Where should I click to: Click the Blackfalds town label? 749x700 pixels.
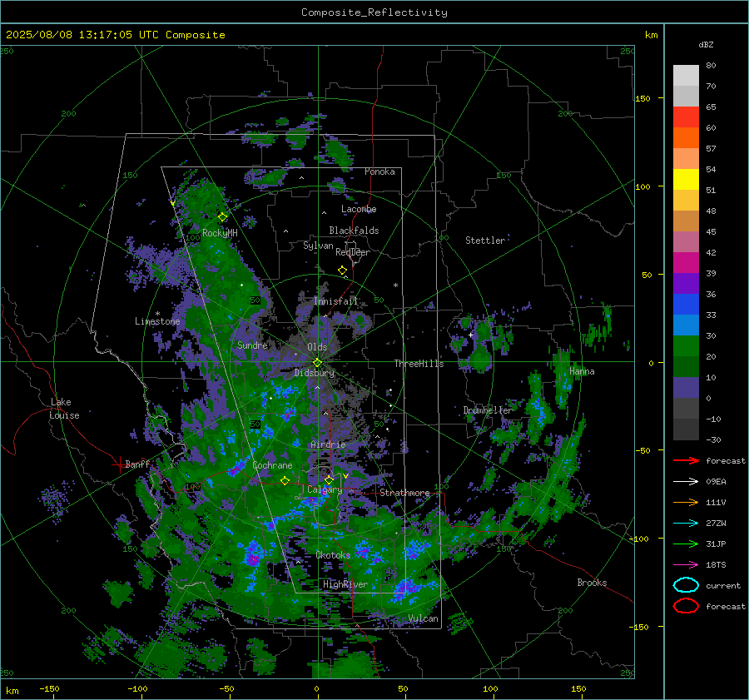pos(354,231)
